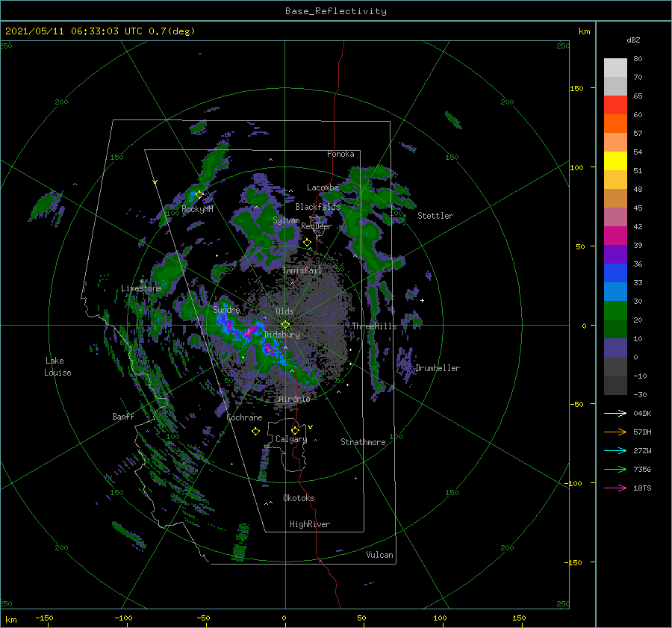Click the magenta high-reflectivity core west of Didsbury
Image resolution: width=672 pixels, height=628 pixels.
tap(250, 331)
